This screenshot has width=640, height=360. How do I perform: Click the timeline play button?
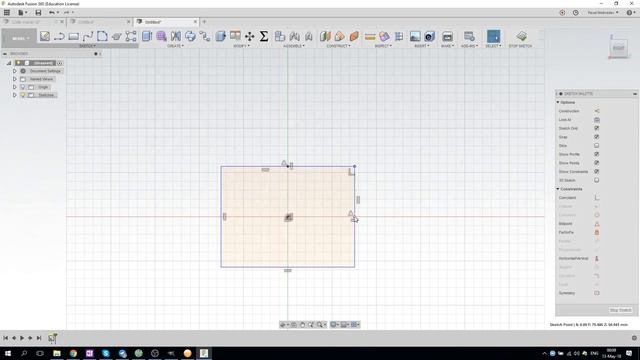(22, 338)
